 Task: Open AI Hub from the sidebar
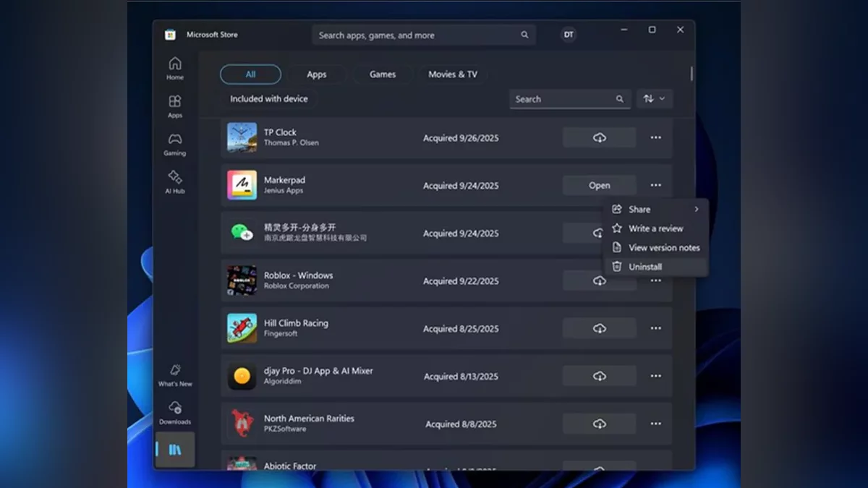pyautogui.click(x=175, y=181)
